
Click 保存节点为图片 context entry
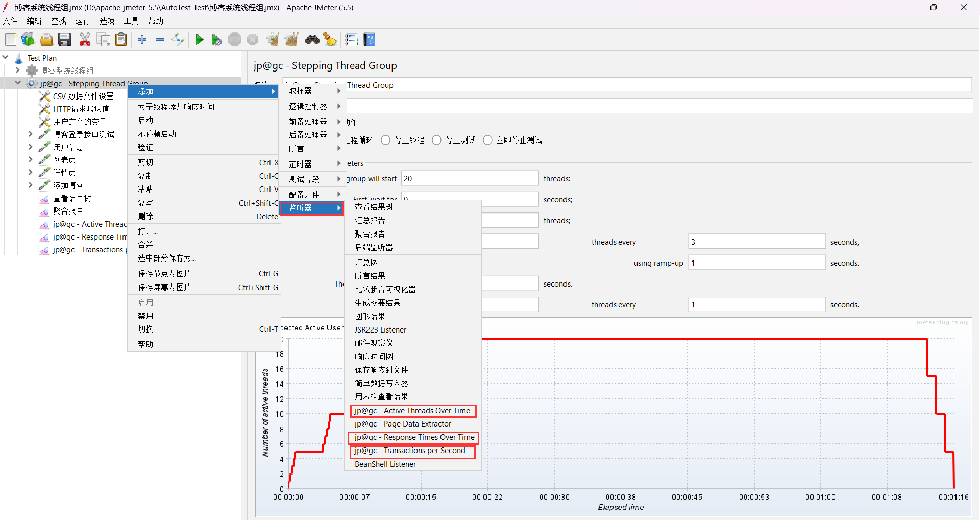click(204, 274)
